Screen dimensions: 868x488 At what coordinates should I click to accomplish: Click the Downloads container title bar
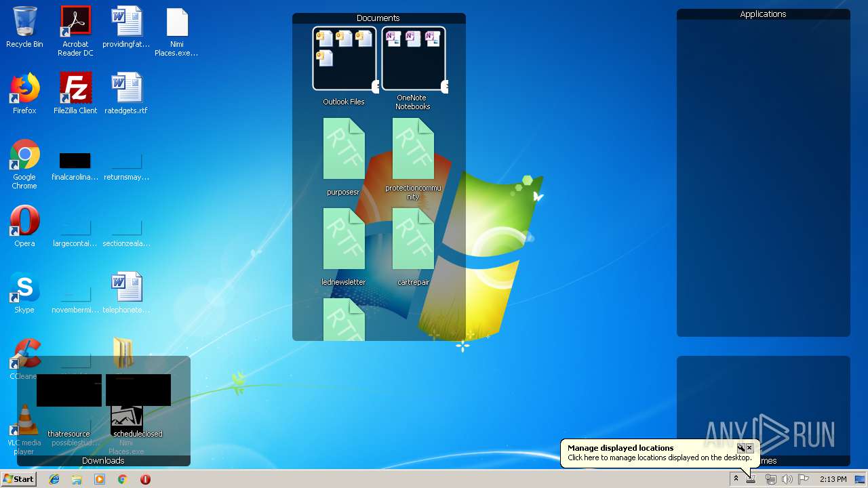click(103, 461)
